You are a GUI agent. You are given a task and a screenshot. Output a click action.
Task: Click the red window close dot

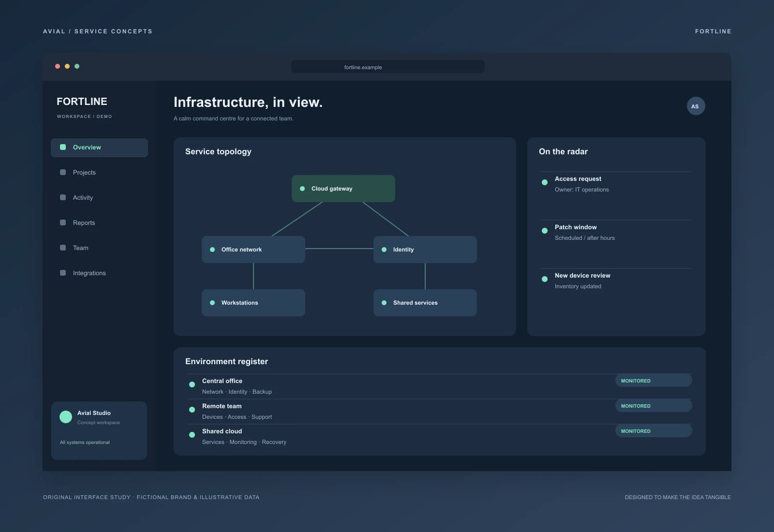pos(58,66)
